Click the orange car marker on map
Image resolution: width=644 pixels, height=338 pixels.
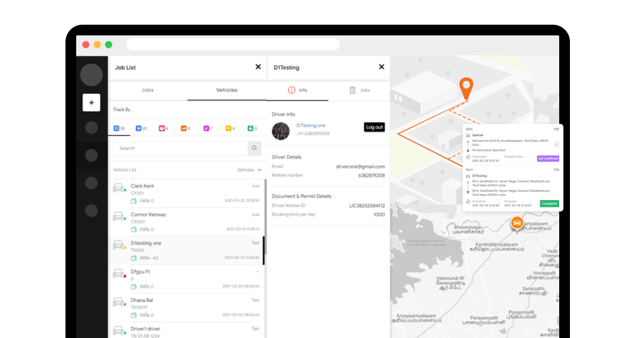[x=516, y=223]
